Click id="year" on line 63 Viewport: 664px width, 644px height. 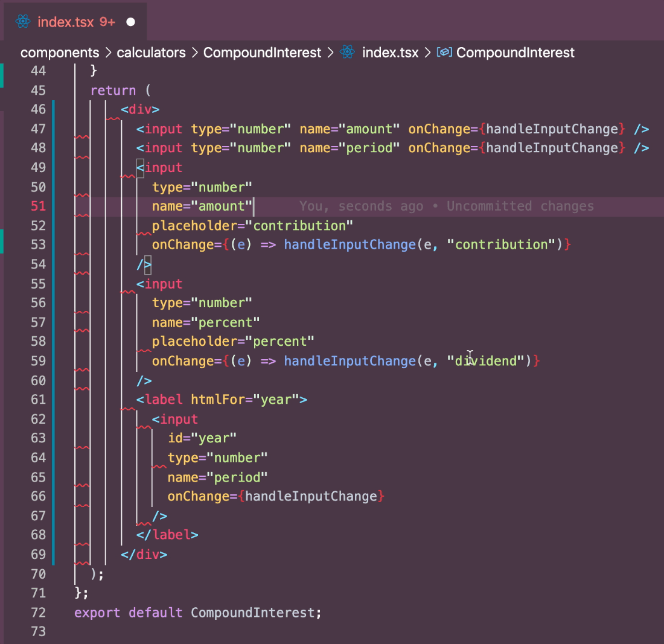202,438
